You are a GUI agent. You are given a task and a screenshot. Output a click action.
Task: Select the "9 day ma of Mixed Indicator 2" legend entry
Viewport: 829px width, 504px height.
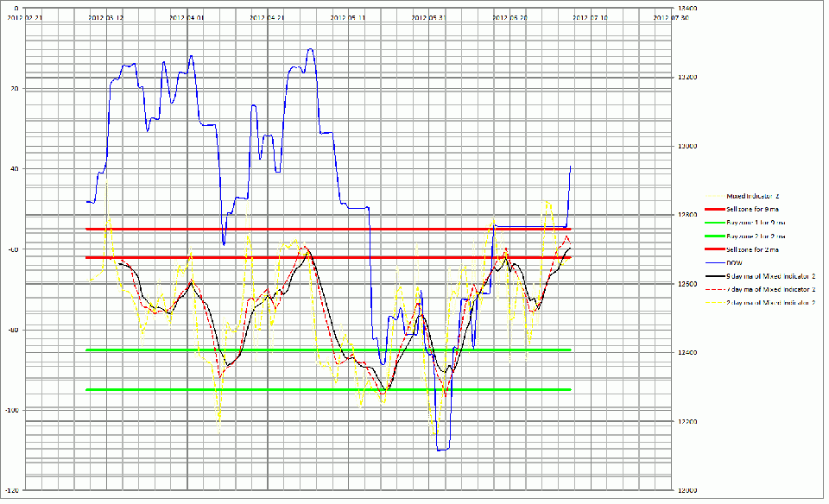point(761,276)
